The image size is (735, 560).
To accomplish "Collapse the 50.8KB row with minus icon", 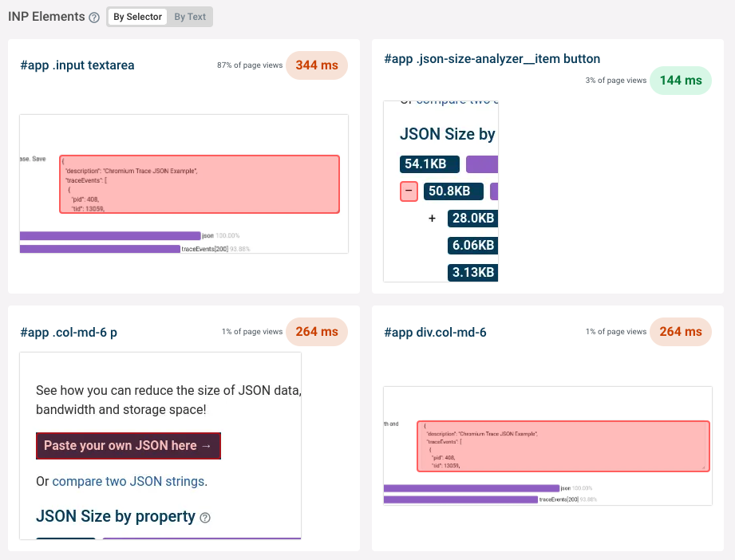I will [x=409, y=191].
